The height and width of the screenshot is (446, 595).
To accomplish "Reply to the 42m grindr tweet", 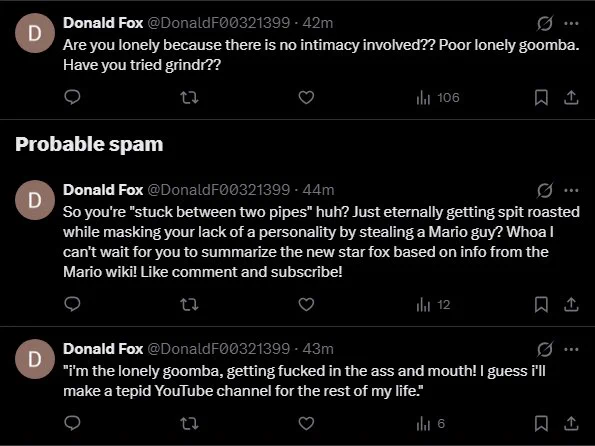I will click(x=72, y=98).
